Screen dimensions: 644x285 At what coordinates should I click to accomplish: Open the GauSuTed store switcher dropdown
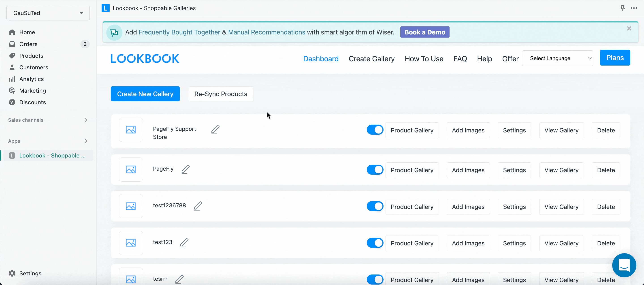tap(48, 13)
